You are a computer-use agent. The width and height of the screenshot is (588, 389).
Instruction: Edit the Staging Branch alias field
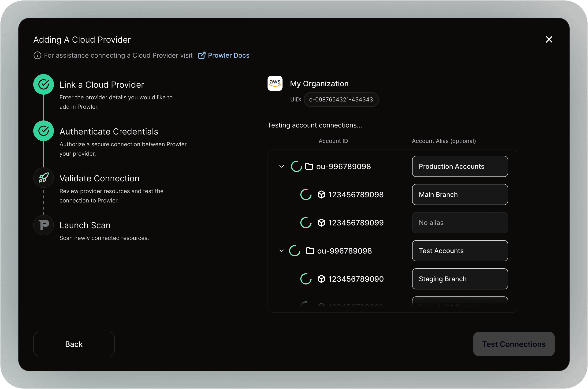[x=460, y=279]
